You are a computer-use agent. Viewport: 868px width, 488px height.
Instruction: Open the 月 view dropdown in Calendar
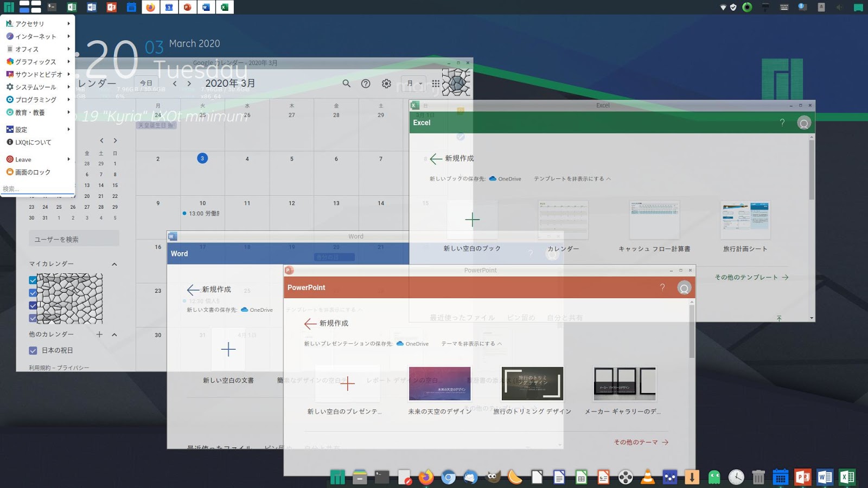[413, 84]
